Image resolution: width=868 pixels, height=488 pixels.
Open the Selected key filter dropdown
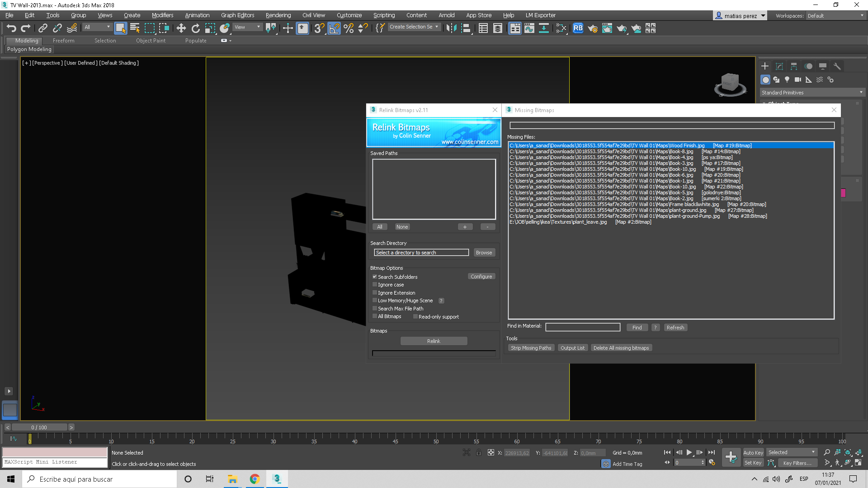[792, 452]
